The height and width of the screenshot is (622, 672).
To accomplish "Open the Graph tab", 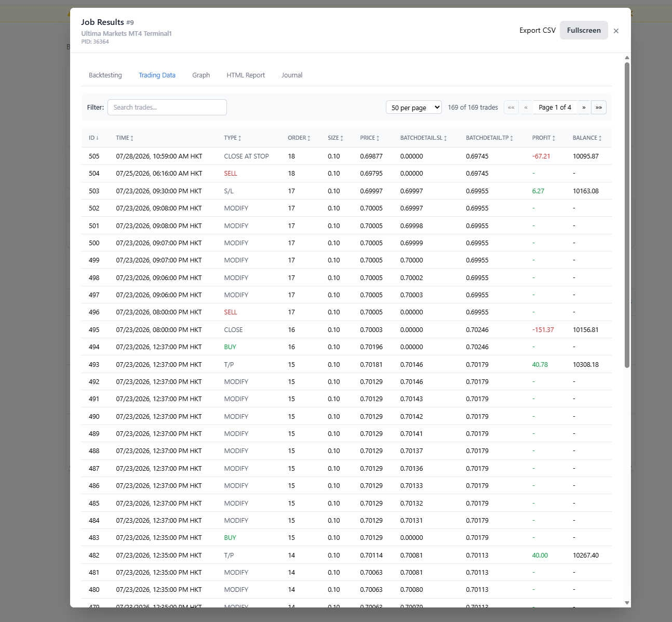I will tap(201, 75).
